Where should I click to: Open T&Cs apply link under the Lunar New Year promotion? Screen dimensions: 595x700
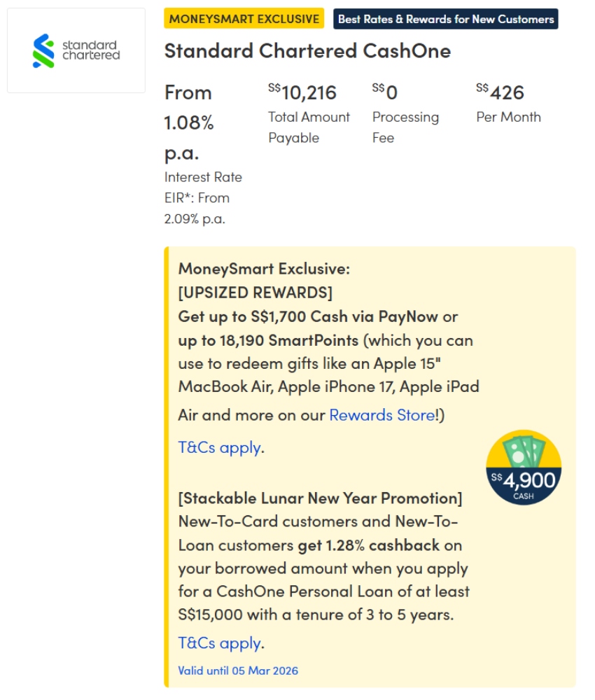point(220,643)
